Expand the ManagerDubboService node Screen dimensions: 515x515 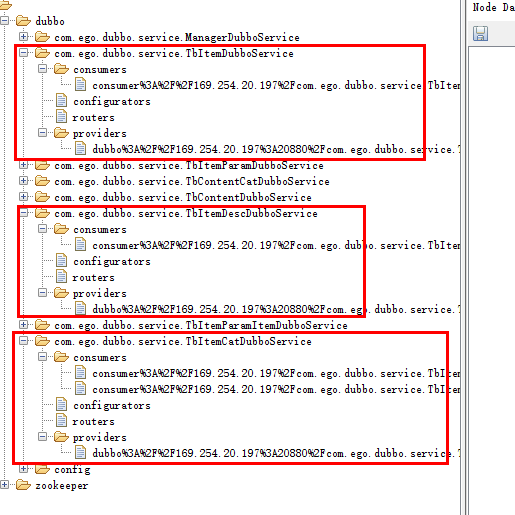23,36
